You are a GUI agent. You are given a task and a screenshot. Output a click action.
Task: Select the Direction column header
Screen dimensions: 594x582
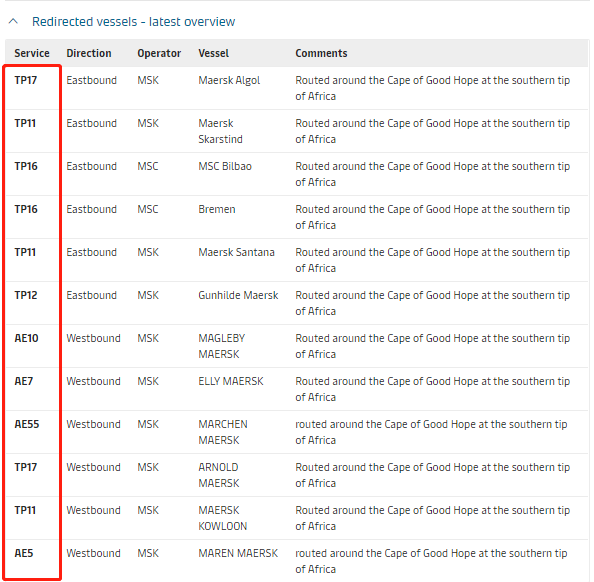89,53
